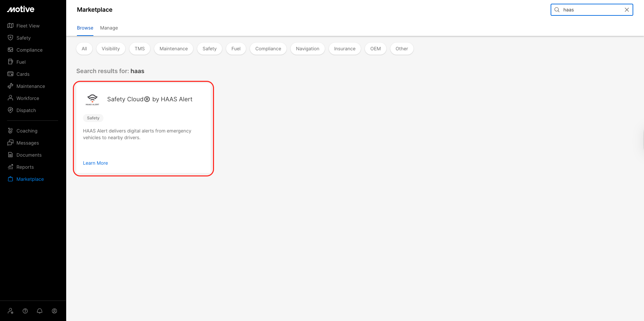Image resolution: width=644 pixels, height=321 pixels.
Task: Click the Documents page icon
Action: pyautogui.click(x=10, y=155)
